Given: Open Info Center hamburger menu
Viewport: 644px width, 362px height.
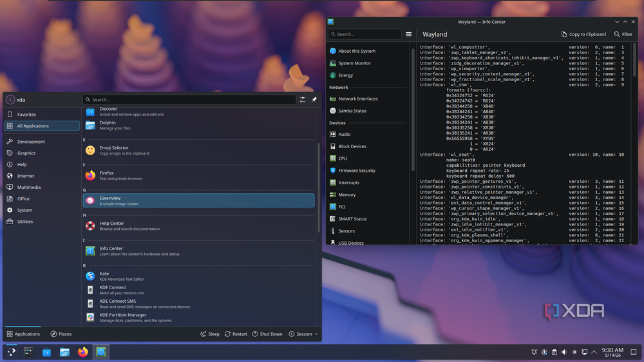Looking at the screenshot, I should (x=409, y=34).
